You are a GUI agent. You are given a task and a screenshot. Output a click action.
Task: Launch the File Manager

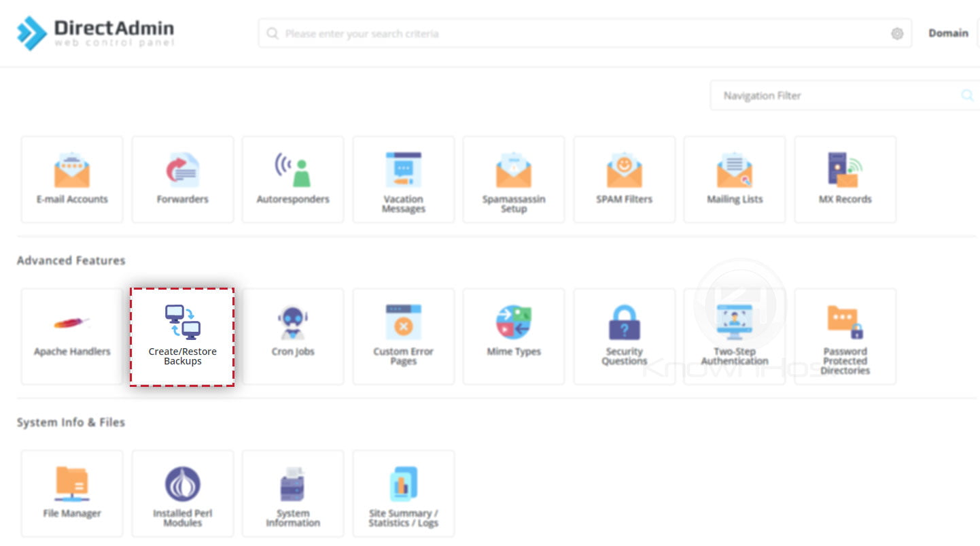click(x=71, y=493)
